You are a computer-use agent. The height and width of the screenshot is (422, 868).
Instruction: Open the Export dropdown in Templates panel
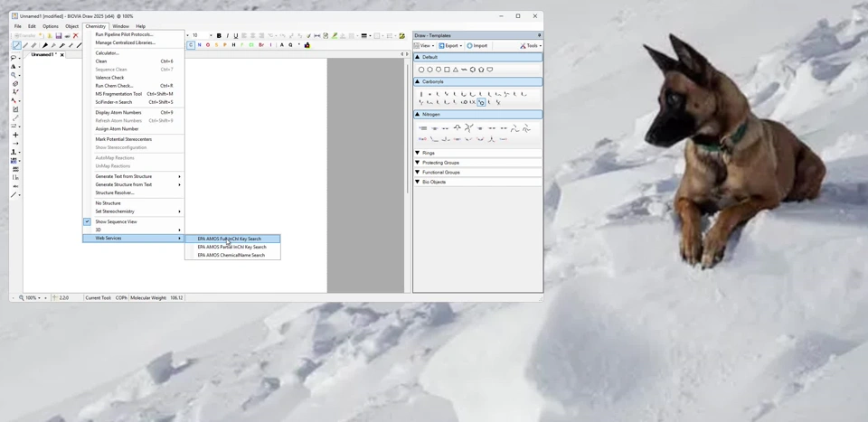(x=450, y=45)
